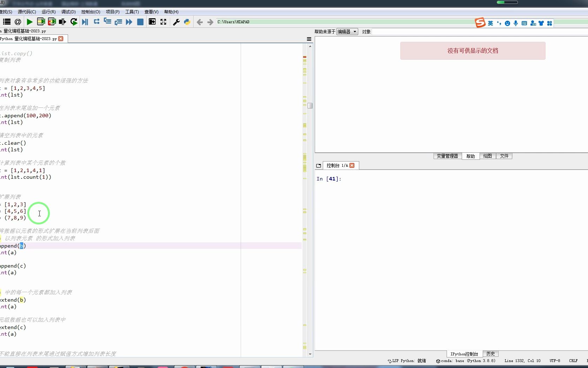The width and height of the screenshot is (588, 368).
Task: Close the 控制台 1/A console tab
Action: tap(352, 165)
